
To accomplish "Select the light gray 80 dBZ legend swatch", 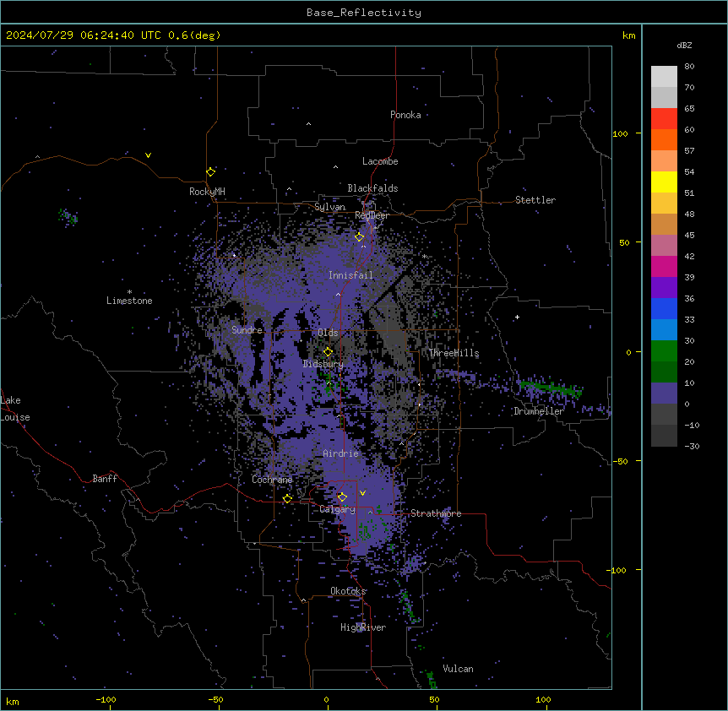I will coord(664,76).
